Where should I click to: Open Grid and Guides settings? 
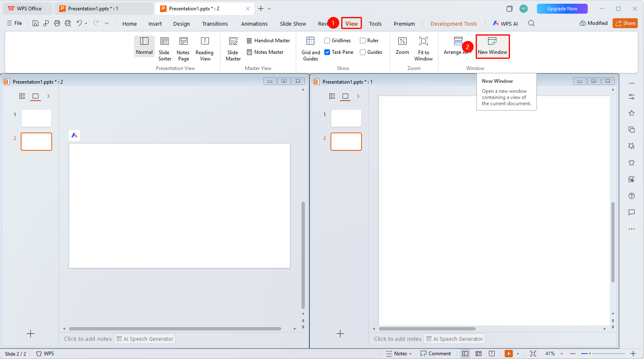click(311, 49)
